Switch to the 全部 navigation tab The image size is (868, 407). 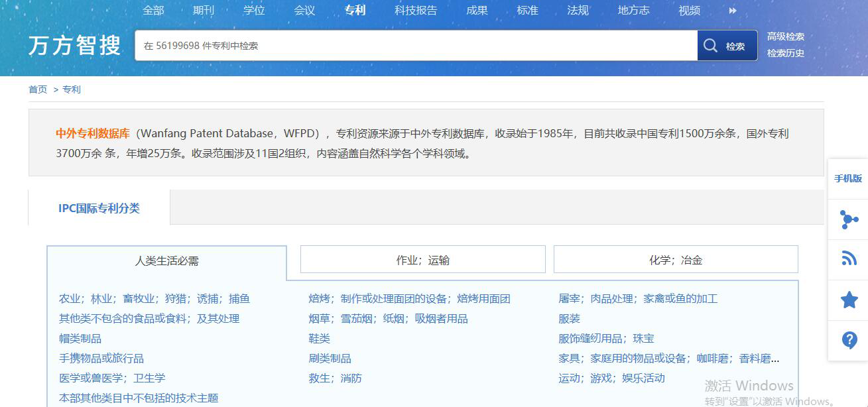click(x=153, y=11)
